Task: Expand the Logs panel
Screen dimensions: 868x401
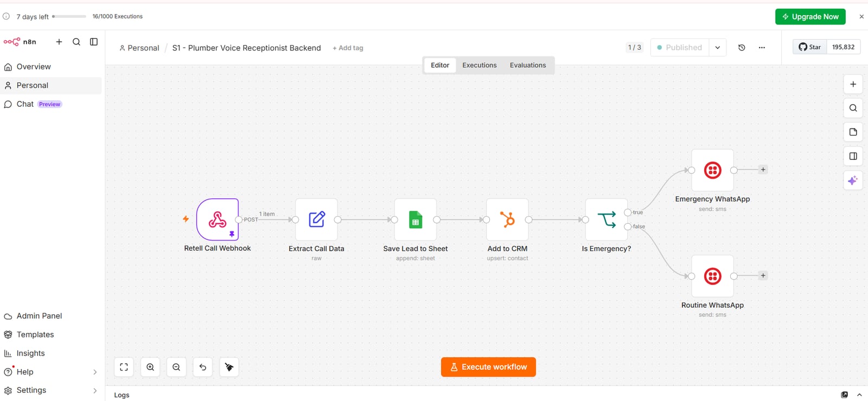Action: (859, 395)
